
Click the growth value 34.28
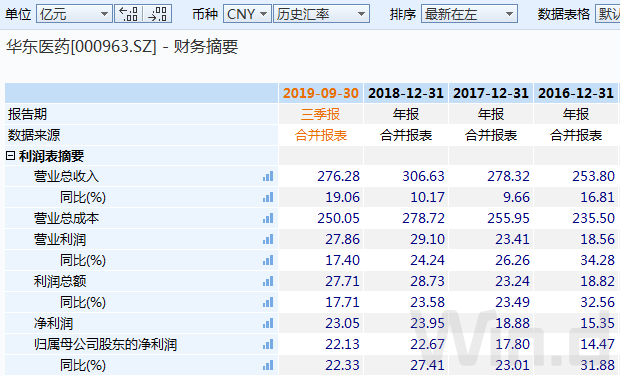point(597,260)
